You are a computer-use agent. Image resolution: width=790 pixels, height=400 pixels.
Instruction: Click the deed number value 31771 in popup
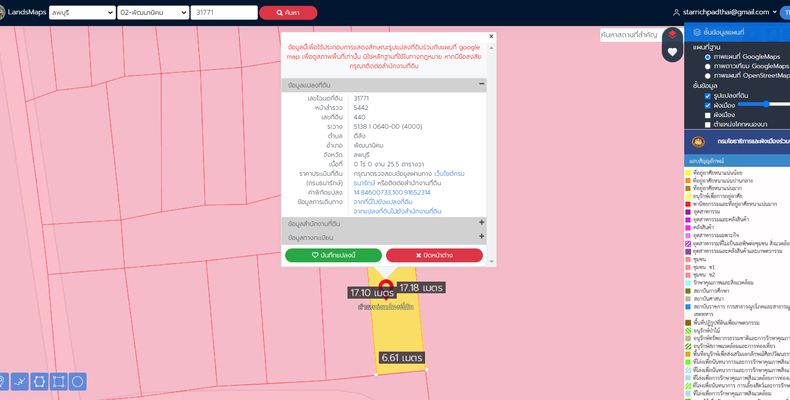point(361,98)
